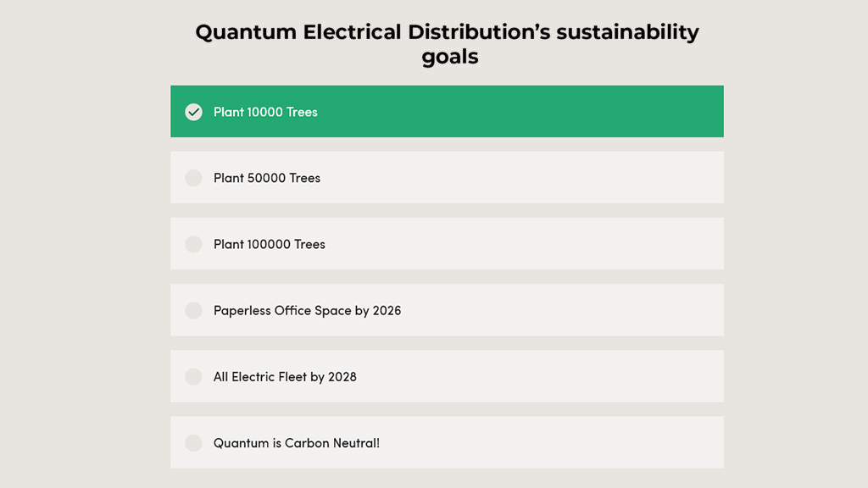Select the radio circle for Plant 100000 Trees
The height and width of the screenshot is (488, 868).
coord(194,244)
